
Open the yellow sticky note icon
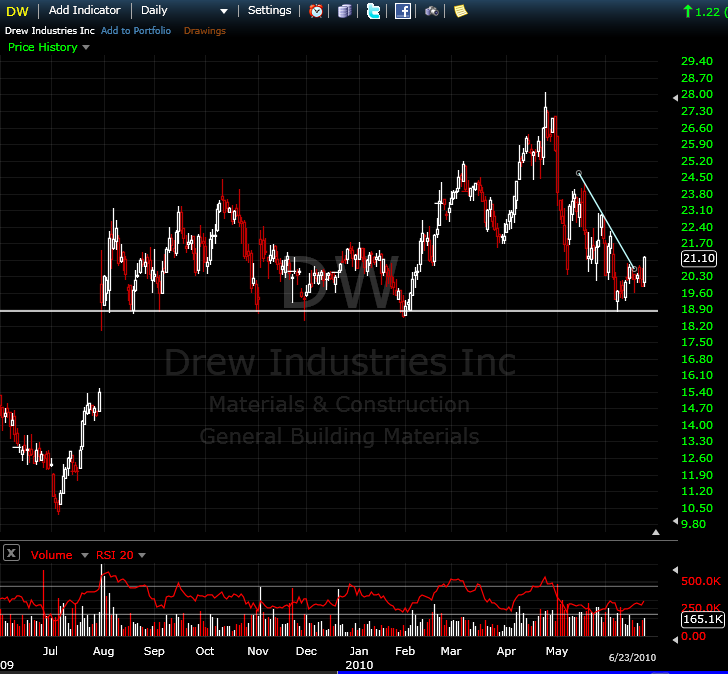tap(460, 11)
